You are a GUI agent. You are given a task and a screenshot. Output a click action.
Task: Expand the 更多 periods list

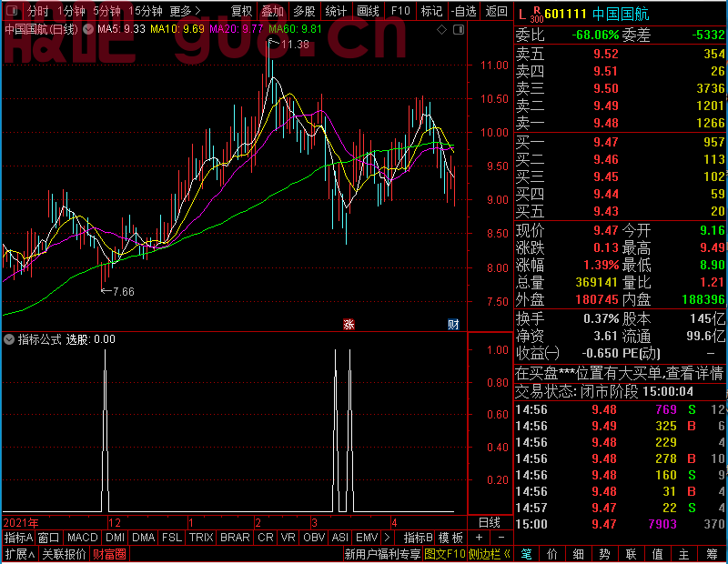(x=185, y=11)
